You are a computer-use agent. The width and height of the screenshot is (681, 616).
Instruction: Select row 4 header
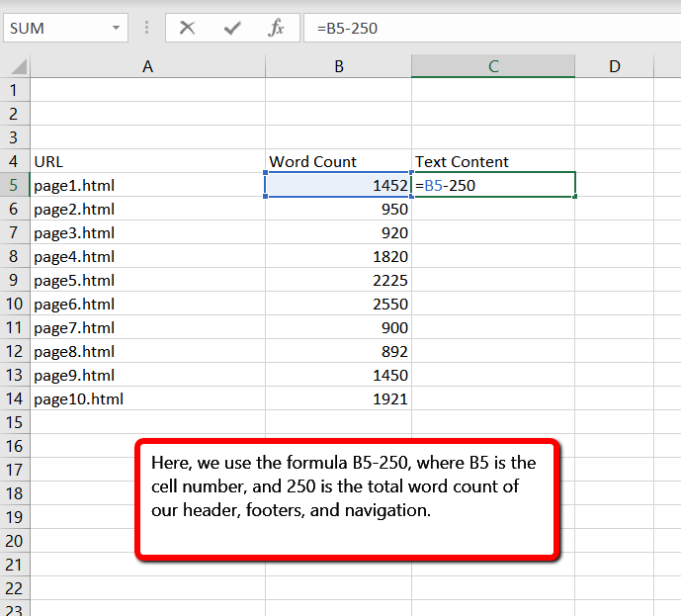pos(14,161)
